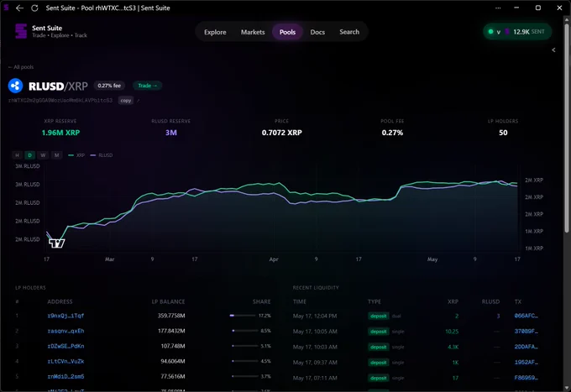Open transaction 066AFC… link
This screenshot has width=571, height=392.
click(526, 316)
